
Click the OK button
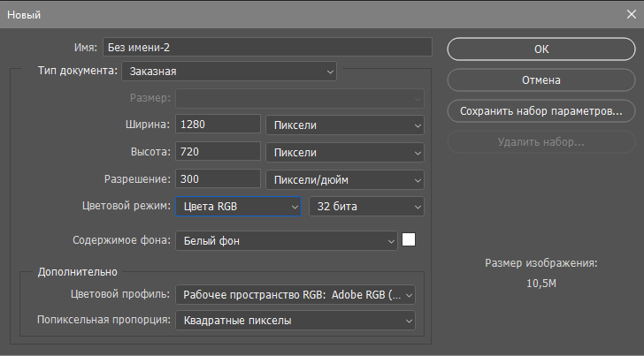(540, 49)
